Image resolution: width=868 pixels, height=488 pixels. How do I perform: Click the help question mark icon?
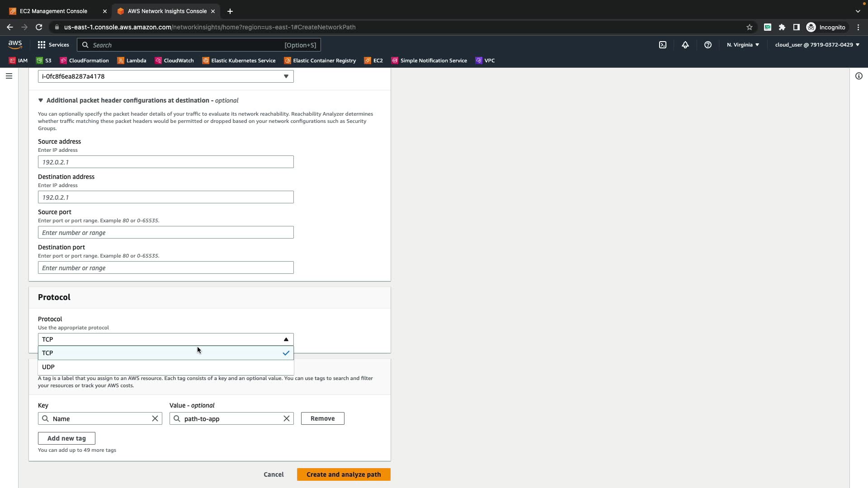(x=708, y=45)
